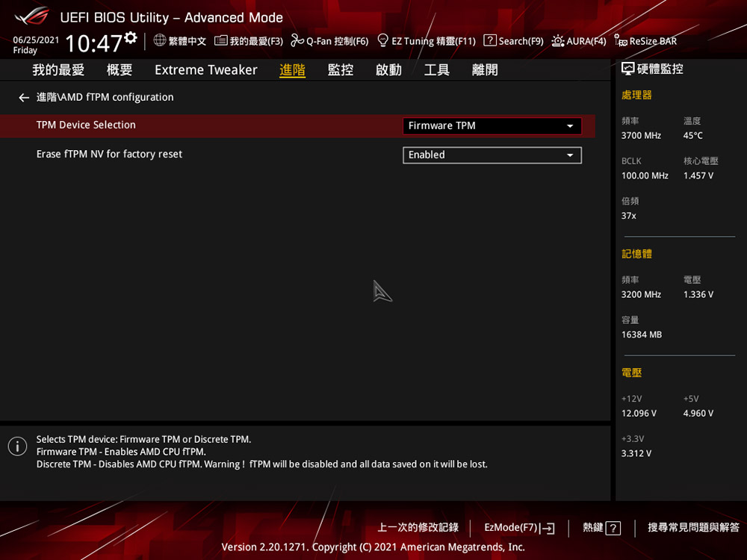Open 搜尋常見問題與解答 link
The width and height of the screenshot is (747, 560).
[x=693, y=528]
